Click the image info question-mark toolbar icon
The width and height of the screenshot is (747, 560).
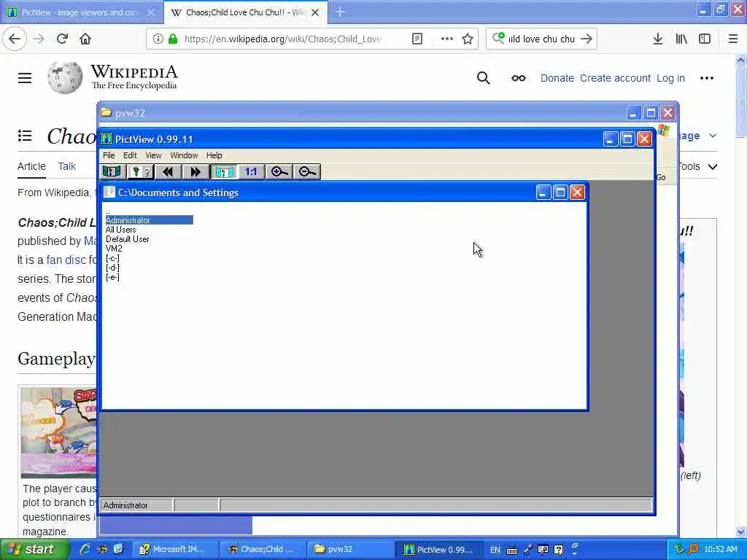(141, 172)
